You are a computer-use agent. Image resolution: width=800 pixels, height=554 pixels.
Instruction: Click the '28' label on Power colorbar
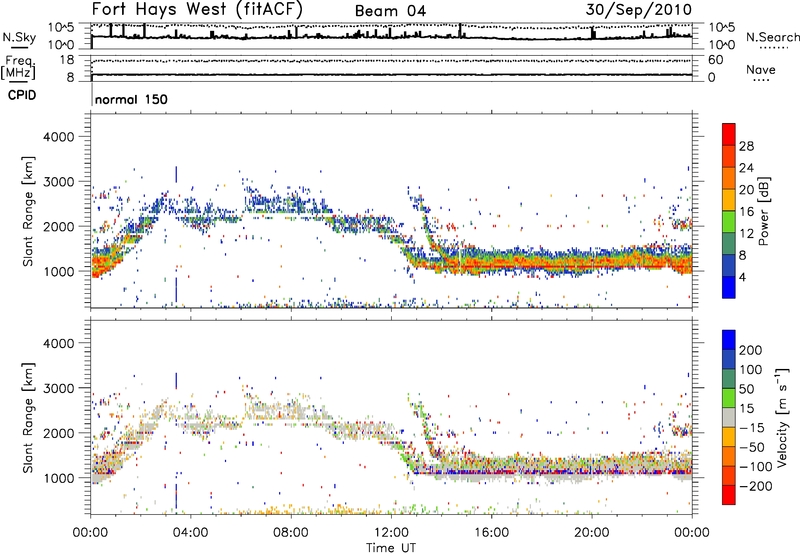[x=746, y=146]
